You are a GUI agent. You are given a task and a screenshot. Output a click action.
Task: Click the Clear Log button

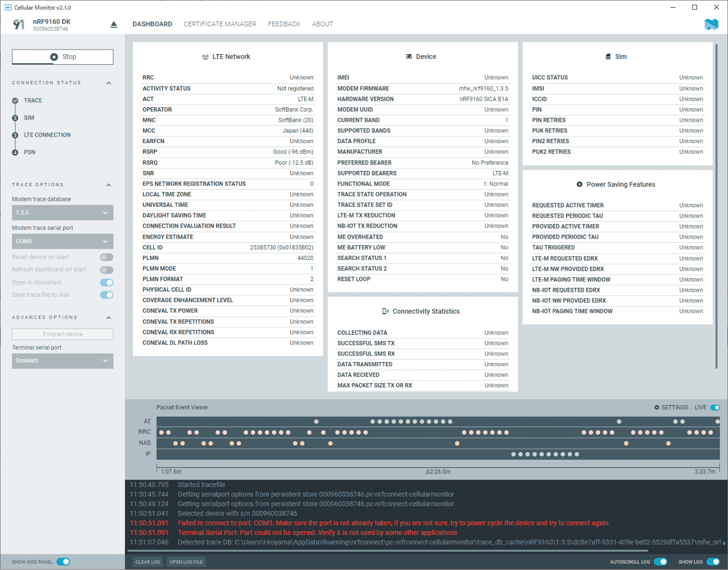tap(148, 562)
